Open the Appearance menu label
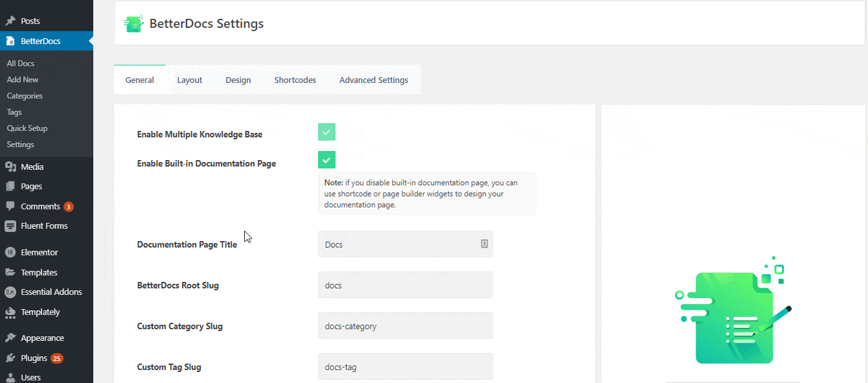868x383 pixels. 42,338
